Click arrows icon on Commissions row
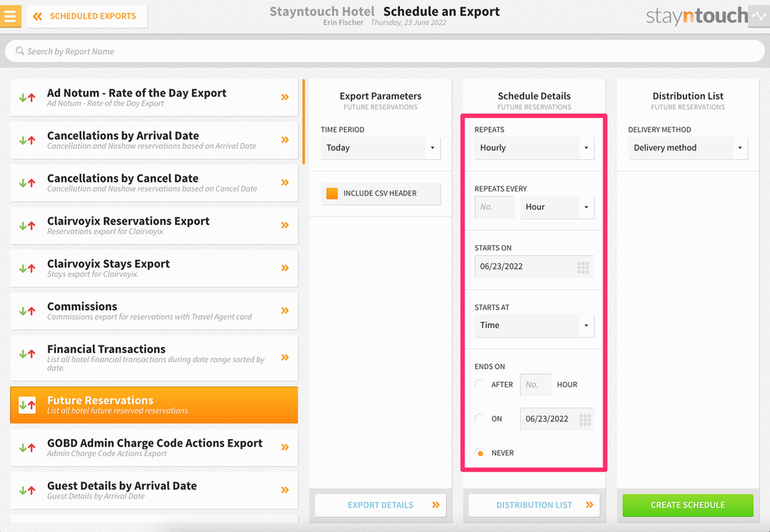Screen dimensions: 770x532 [27, 311]
